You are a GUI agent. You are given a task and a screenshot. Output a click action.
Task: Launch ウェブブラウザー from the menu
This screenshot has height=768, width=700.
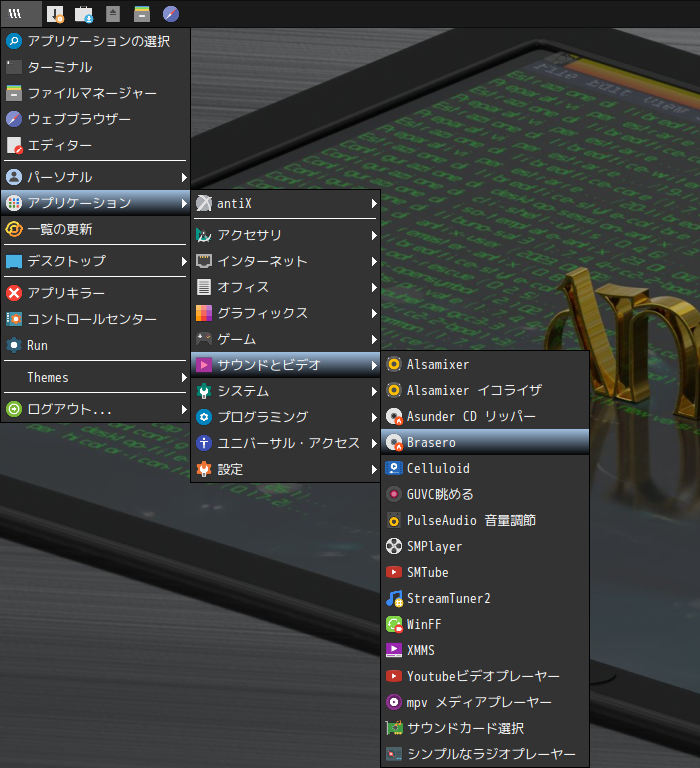tap(96, 119)
